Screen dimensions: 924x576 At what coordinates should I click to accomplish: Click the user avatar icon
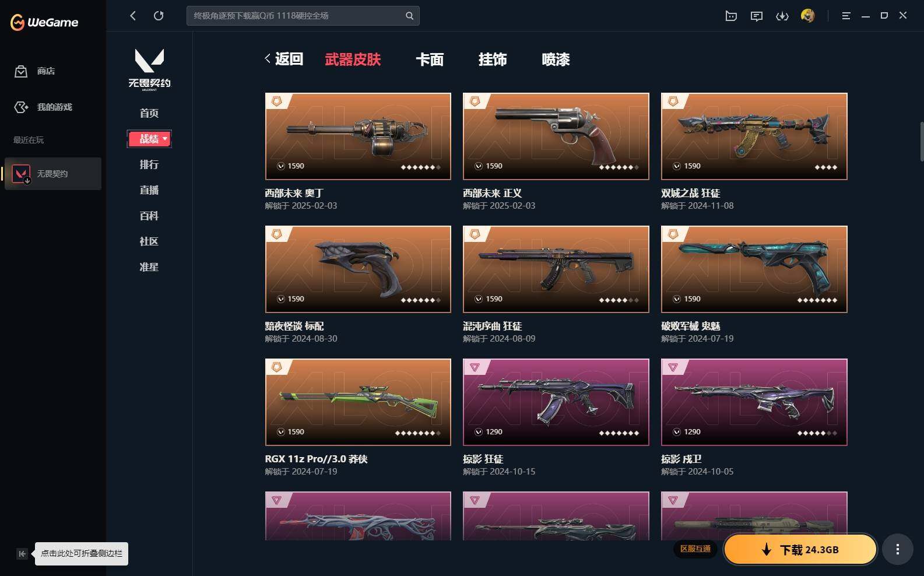coord(808,16)
